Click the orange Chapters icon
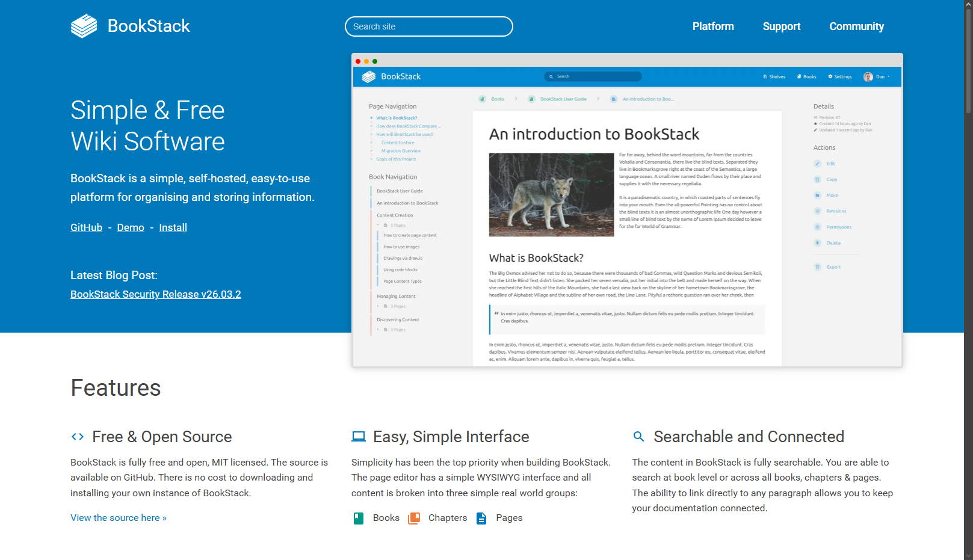973x560 pixels. pos(414,518)
